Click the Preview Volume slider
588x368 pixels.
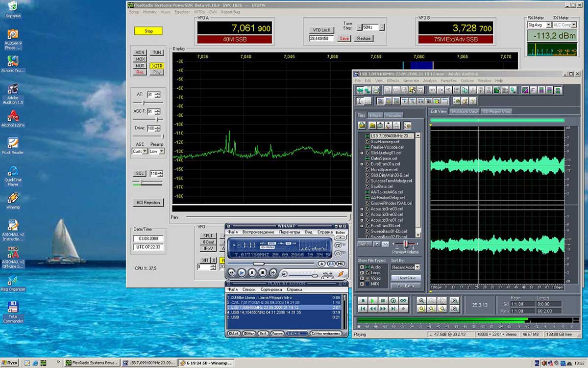coord(405,244)
